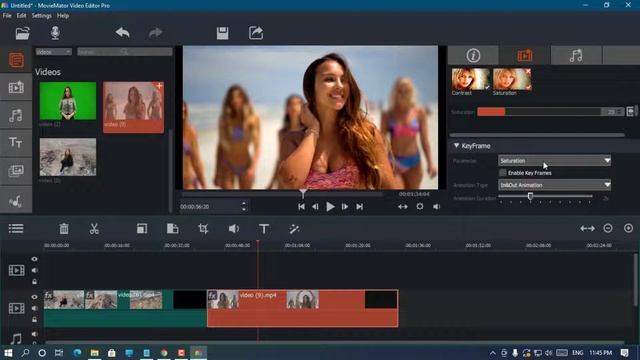
Task: Click the open folder icon in the toolbar
Action: click(22, 33)
